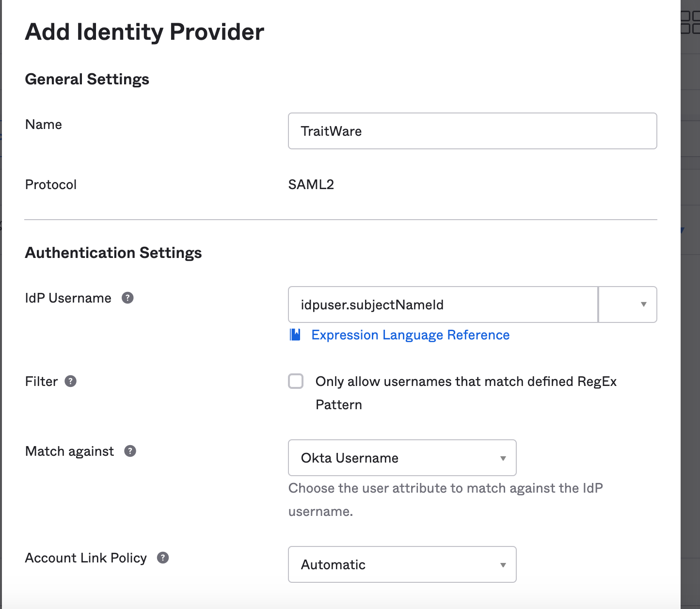The height and width of the screenshot is (609, 700).
Task: Click the idpuser.subjectNameId expression field
Action: tap(443, 304)
